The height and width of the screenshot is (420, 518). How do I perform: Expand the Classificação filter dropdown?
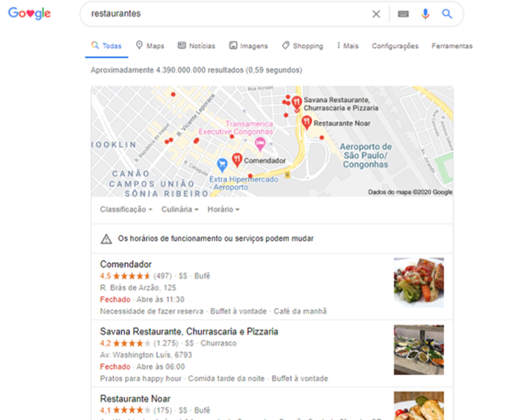(x=126, y=209)
